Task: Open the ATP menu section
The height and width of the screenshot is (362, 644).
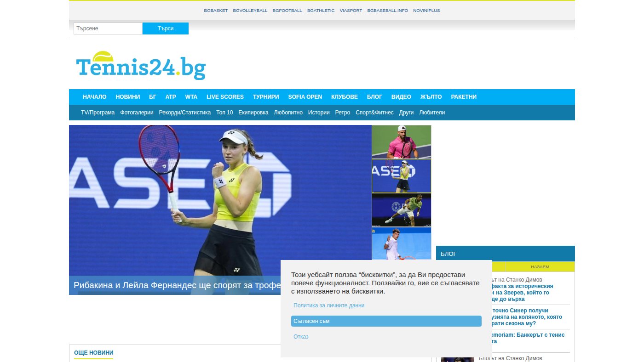Action: click(171, 97)
